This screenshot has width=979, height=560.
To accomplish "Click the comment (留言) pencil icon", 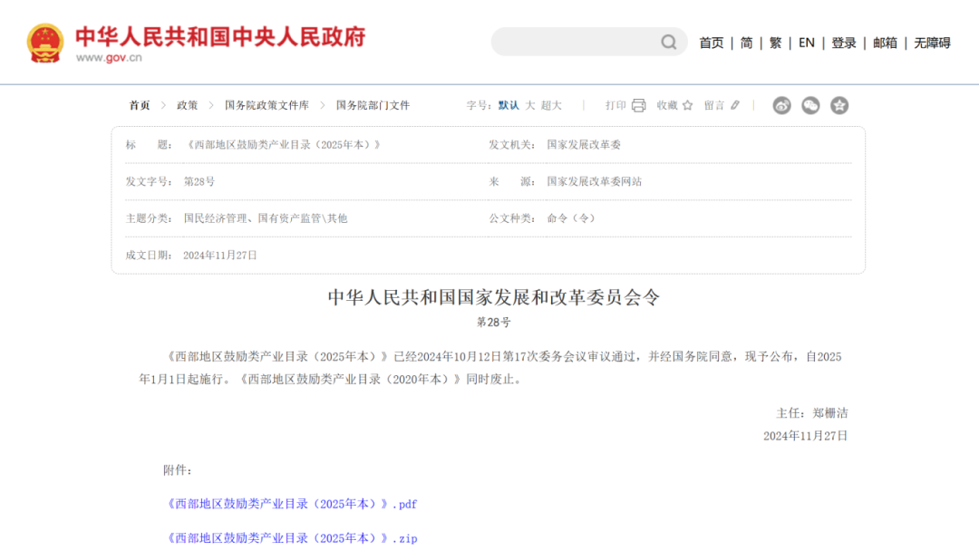I will [735, 105].
